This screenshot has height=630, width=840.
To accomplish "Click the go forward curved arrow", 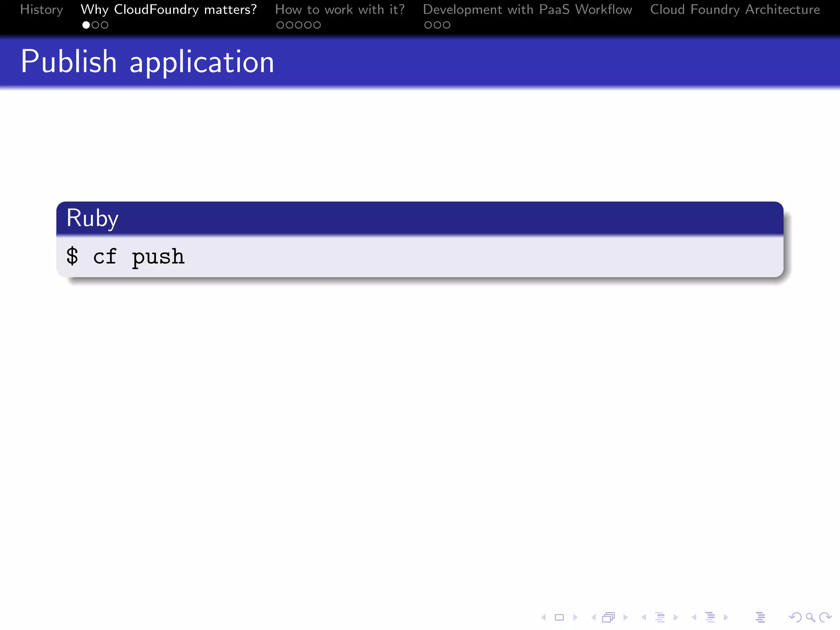I will [x=825, y=617].
